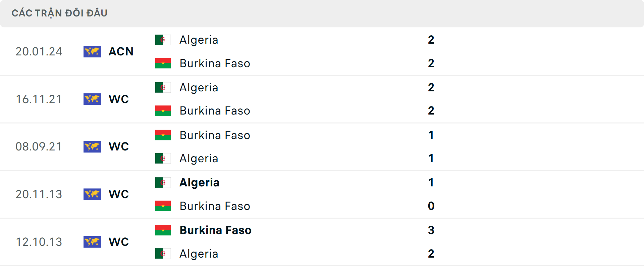Click the ACN competition label

tap(121, 51)
